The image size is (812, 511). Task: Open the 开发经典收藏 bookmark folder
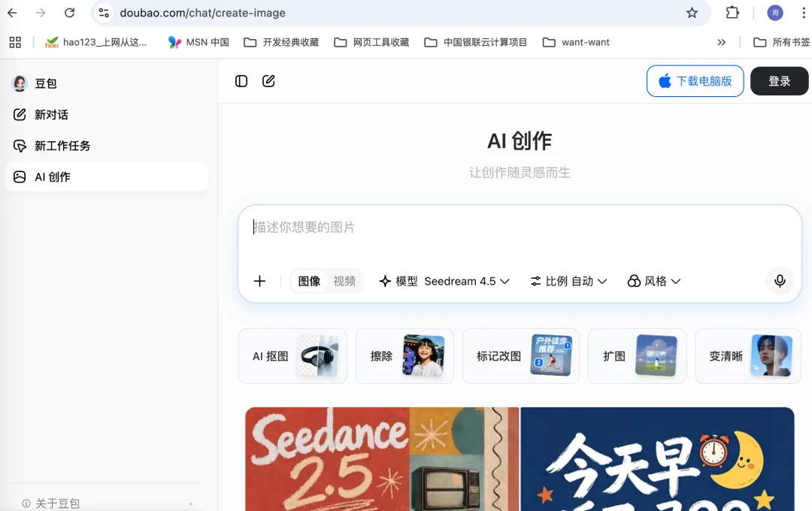coord(281,42)
